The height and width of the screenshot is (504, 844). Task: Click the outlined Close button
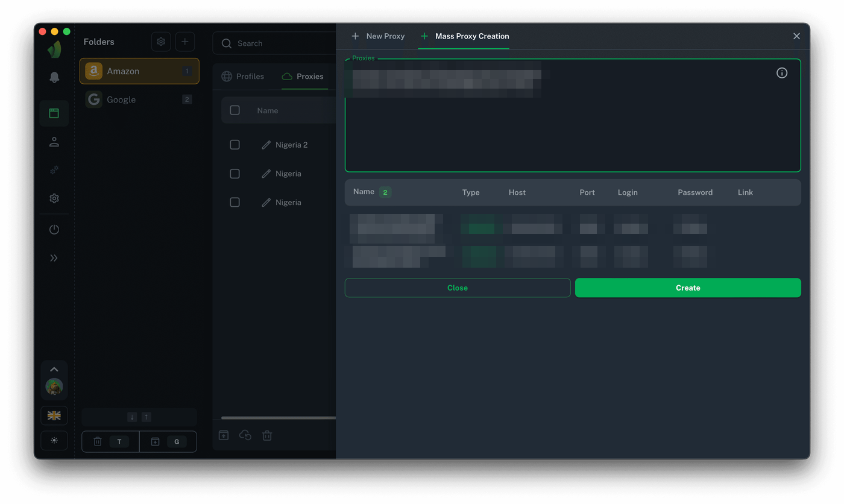point(458,288)
